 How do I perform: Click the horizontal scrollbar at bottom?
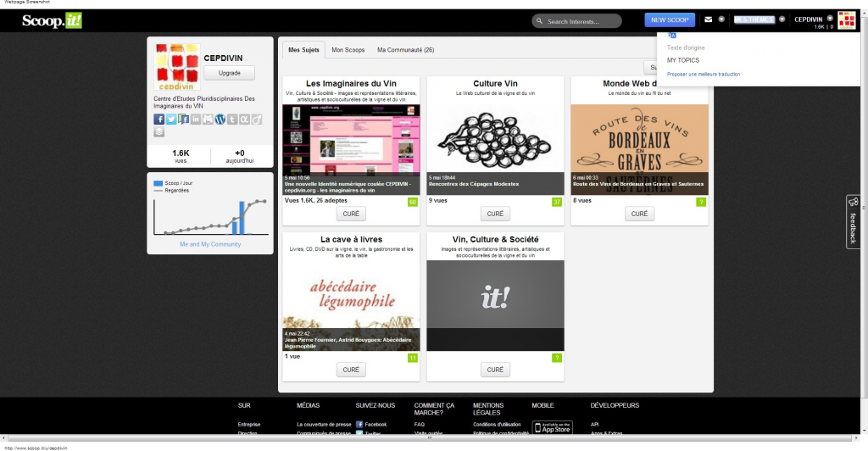(429, 437)
